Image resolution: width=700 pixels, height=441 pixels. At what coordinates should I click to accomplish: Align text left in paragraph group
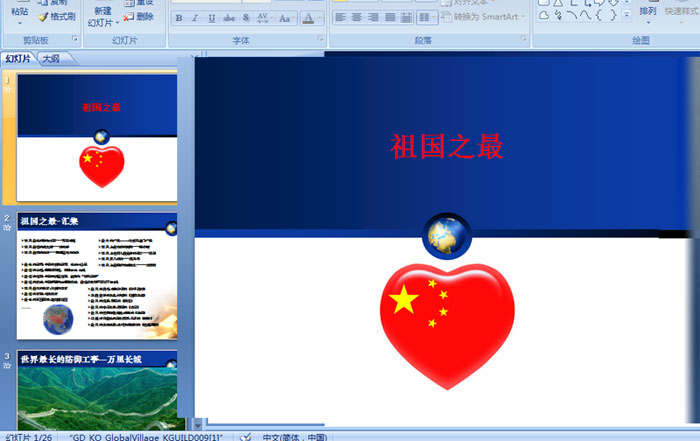click(340, 17)
